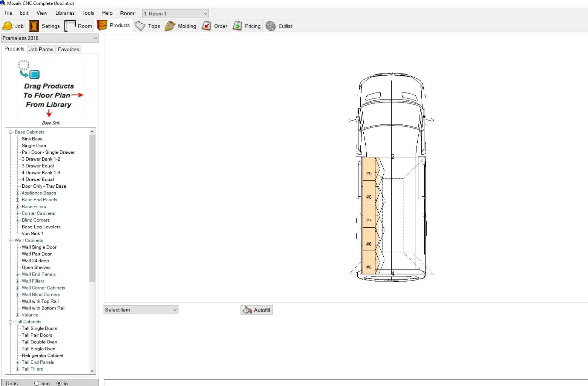The width and height of the screenshot is (588, 386).
Task: Open the Molding toolbar icon
Action: click(x=170, y=26)
